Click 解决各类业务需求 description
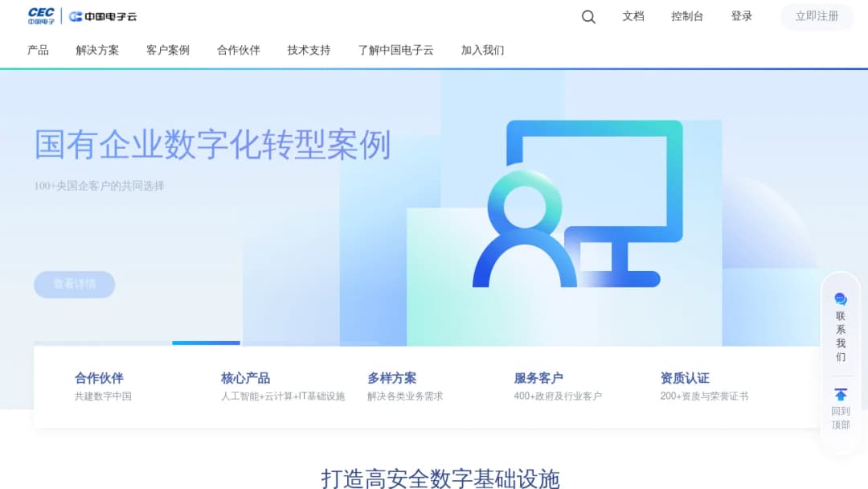This screenshot has height=489, width=868. click(405, 396)
